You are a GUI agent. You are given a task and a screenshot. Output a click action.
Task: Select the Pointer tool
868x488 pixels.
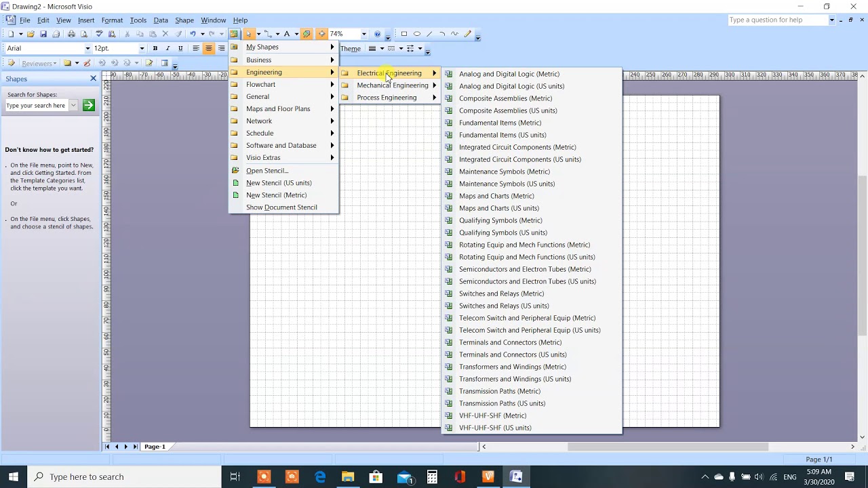point(249,34)
